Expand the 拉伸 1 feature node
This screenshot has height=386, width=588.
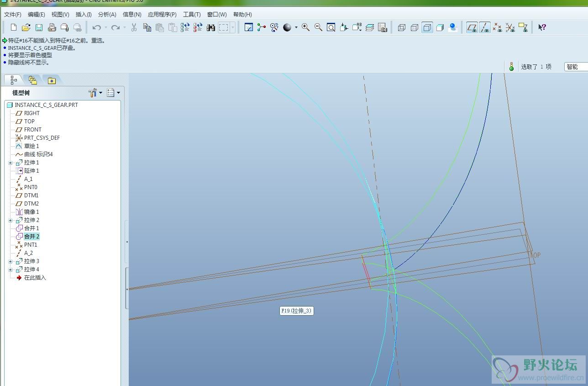tap(10, 163)
